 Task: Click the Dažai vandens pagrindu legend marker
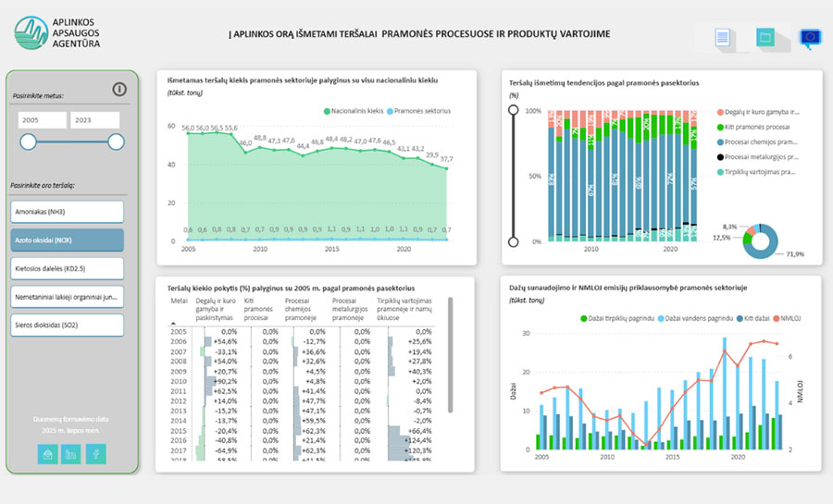pos(661,319)
